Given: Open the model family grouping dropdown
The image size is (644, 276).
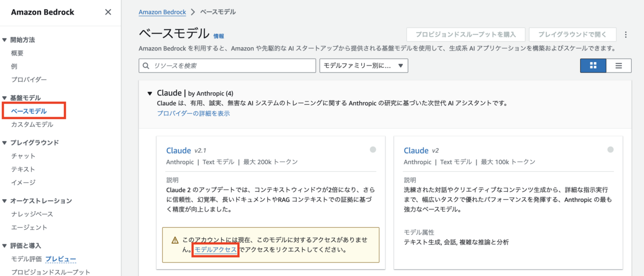Looking at the screenshot, I should point(364,66).
